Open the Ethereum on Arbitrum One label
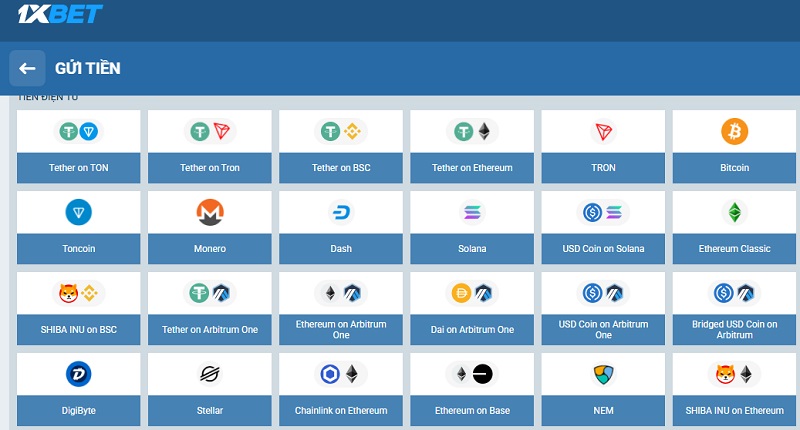Image resolution: width=800 pixels, height=430 pixels. point(341,330)
